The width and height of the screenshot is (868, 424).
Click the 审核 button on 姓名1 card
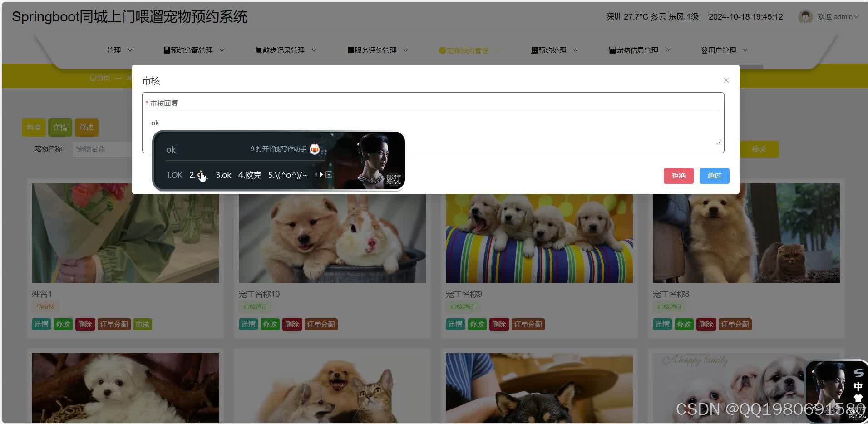[142, 324]
